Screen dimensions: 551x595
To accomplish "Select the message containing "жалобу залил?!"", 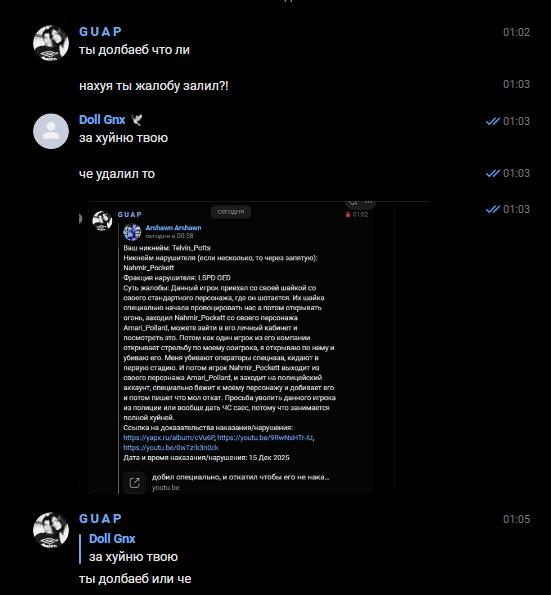I will click(x=154, y=86).
